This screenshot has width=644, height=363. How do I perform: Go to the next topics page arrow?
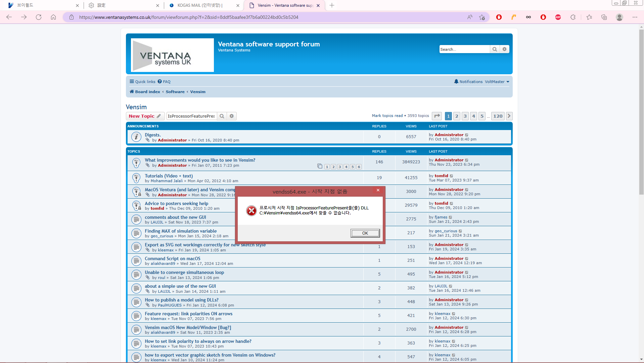[x=509, y=116]
